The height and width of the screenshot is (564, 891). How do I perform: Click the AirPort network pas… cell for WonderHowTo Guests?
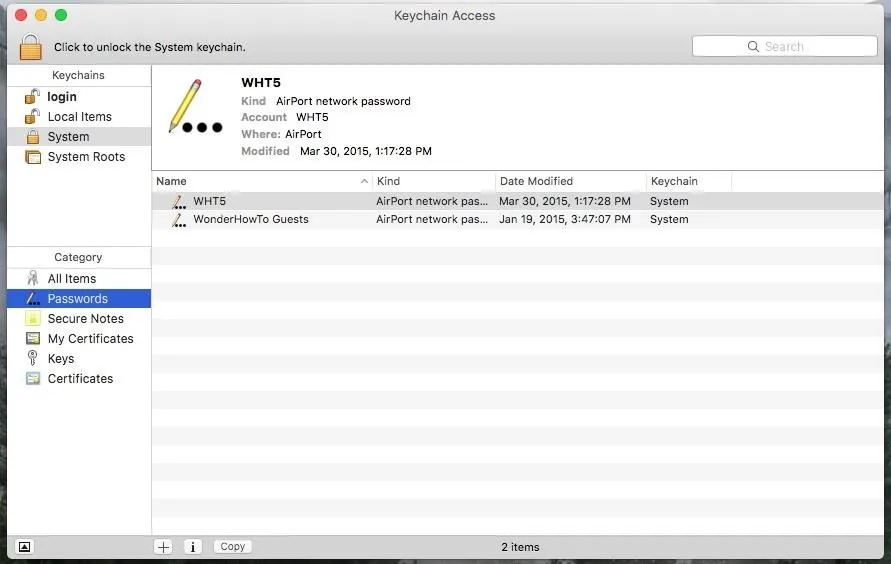click(x=432, y=219)
